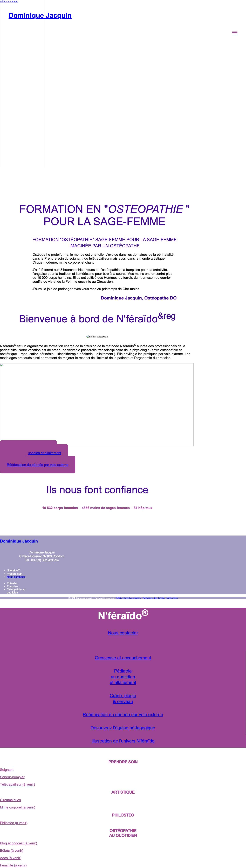Open Protections des données personnelles

pos(160,598)
